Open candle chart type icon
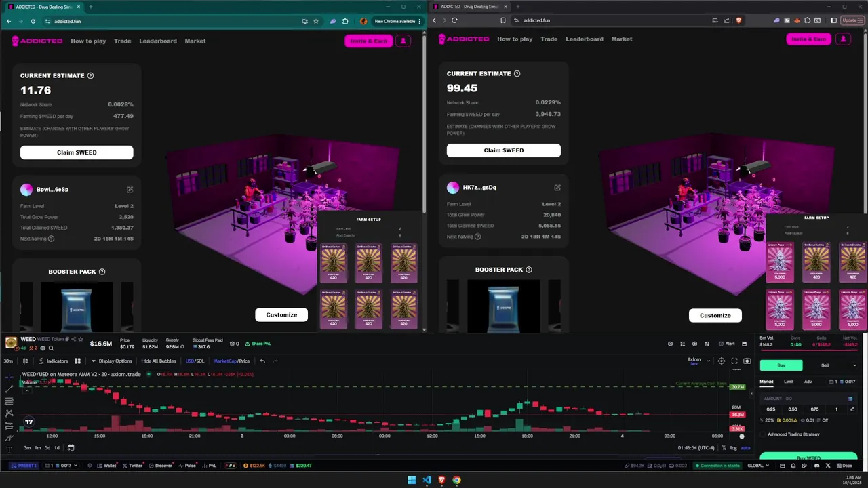The width and height of the screenshot is (868, 488). coord(26,361)
